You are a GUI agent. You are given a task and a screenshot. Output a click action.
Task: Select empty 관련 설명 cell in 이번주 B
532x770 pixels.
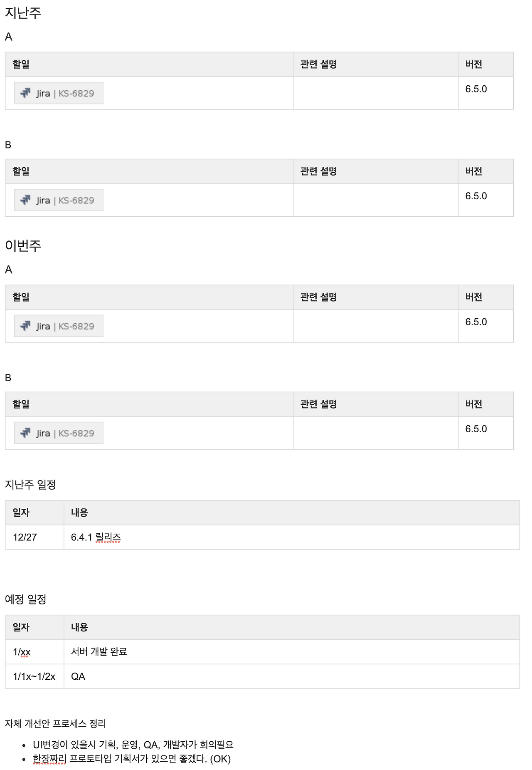point(375,433)
